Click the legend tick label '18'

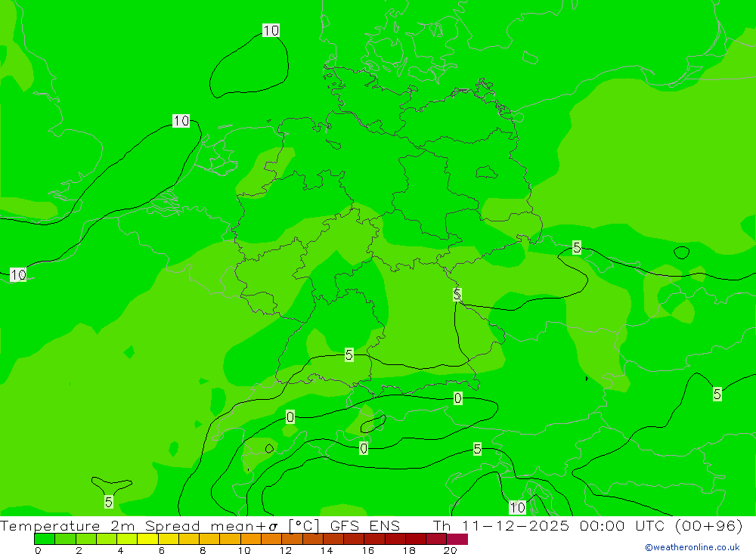pos(409,550)
